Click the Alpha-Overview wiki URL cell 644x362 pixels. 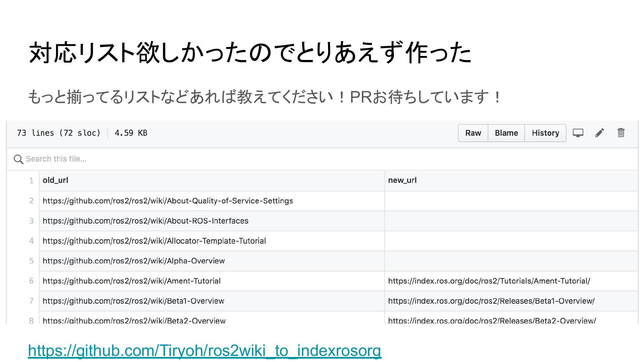coord(134,261)
